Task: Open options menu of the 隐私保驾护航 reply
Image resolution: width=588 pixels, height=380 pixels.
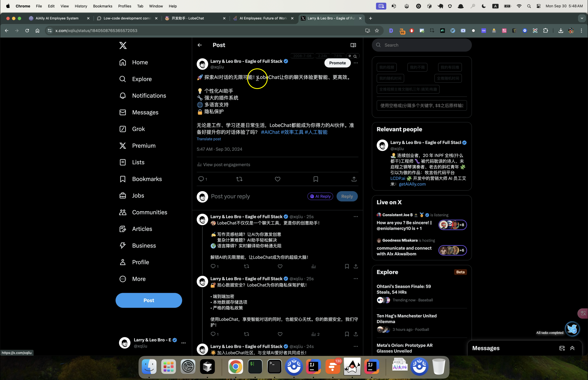Action: tap(356, 278)
